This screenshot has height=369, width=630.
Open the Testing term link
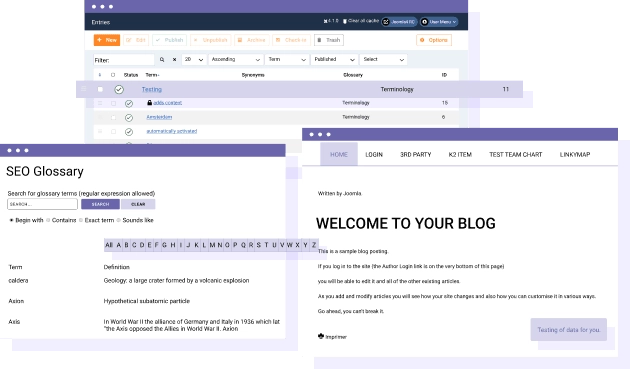coord(151,89)
